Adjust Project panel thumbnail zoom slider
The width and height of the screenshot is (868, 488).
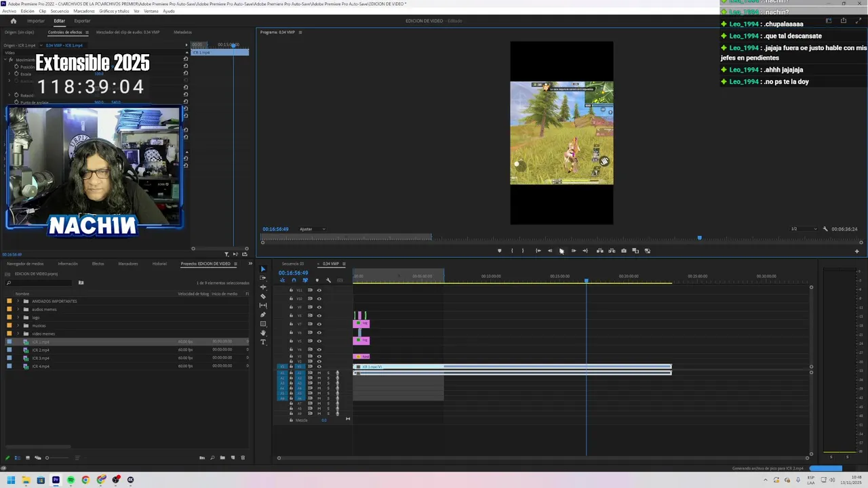(47, 457)
